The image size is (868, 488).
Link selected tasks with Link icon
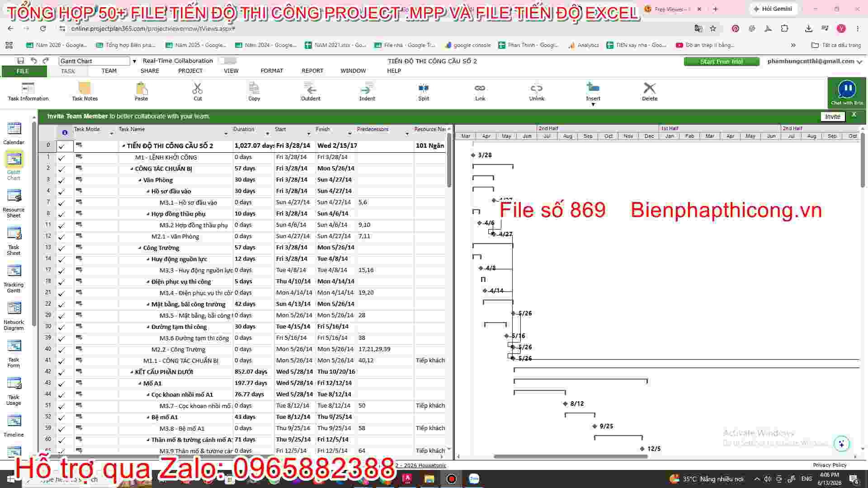click(480, 88)
